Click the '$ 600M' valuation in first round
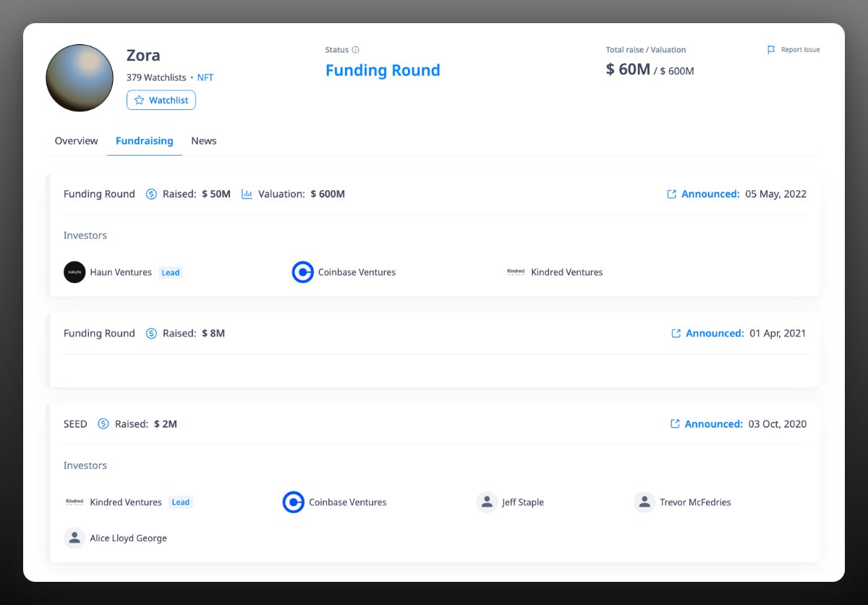The image size is (868, 605). (328, 194)
